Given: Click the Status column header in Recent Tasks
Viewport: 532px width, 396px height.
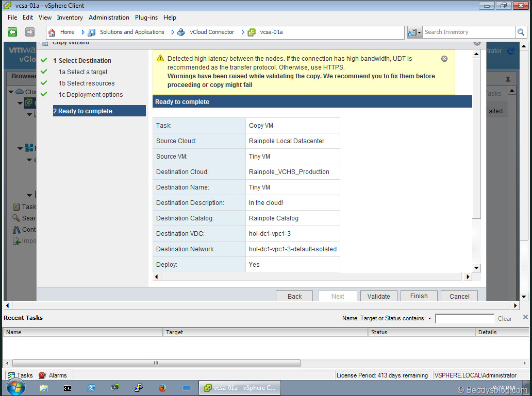Looking at the screenshot, I should [421, 332].
